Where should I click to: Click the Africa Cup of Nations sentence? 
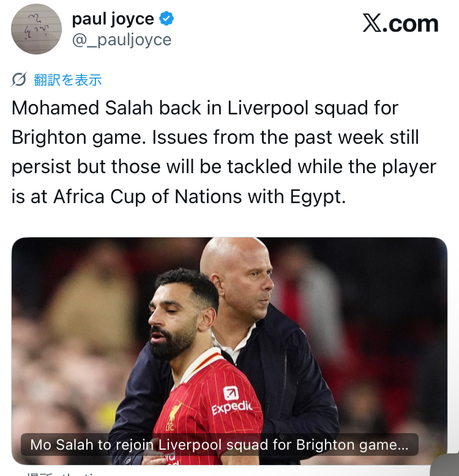[179, 196]
